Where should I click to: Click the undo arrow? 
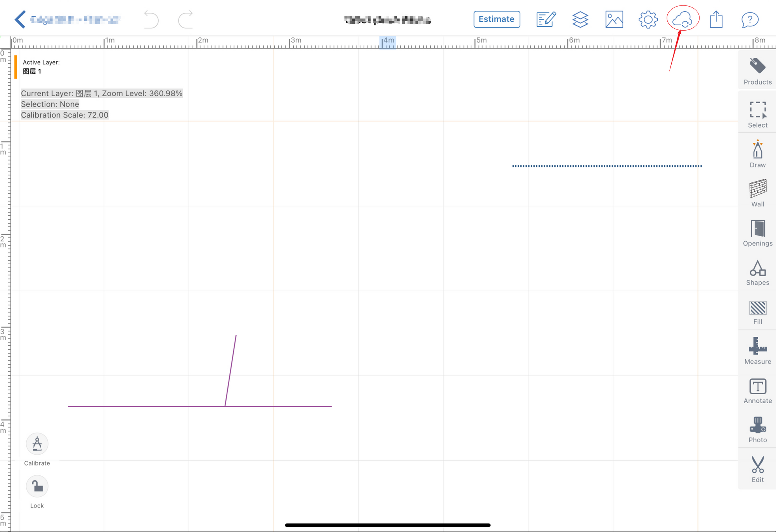(x=151, y=19)
